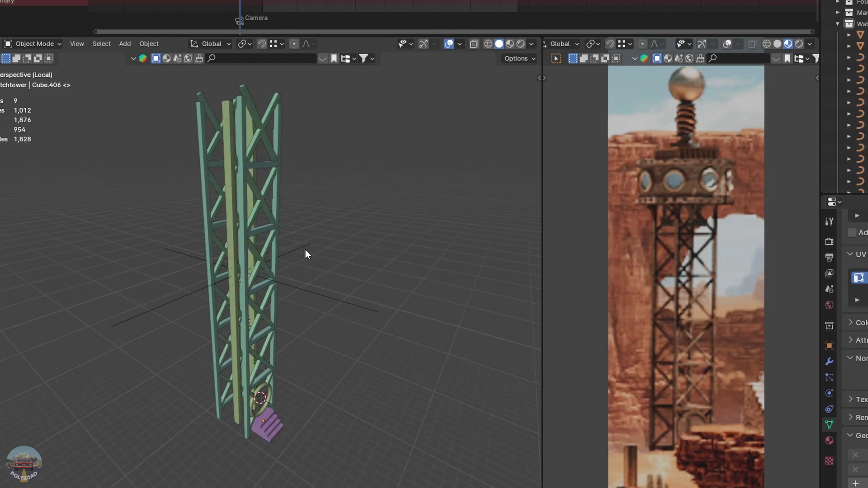Switch left viewport to material preview shading
868x488 pixels.
point(510,44)
